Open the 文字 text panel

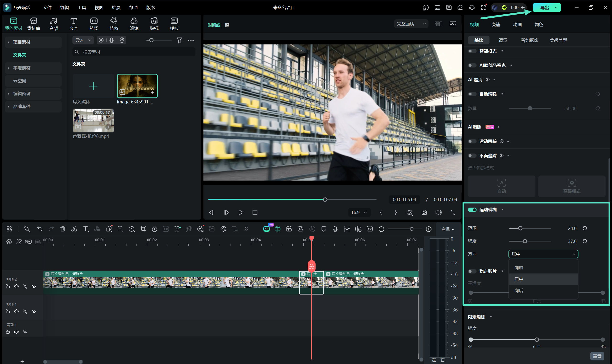pyautogui.click(x=74, y=24)
